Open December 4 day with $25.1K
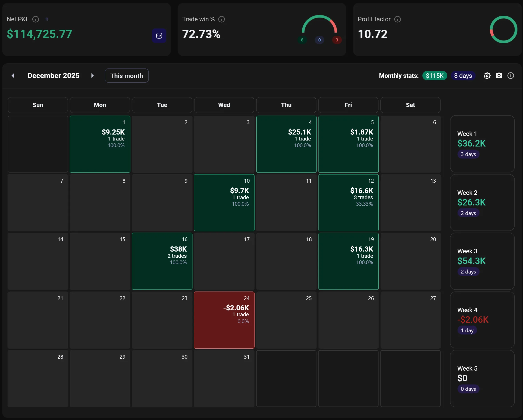Screen dimensions: 523x420 coord(286,144)
